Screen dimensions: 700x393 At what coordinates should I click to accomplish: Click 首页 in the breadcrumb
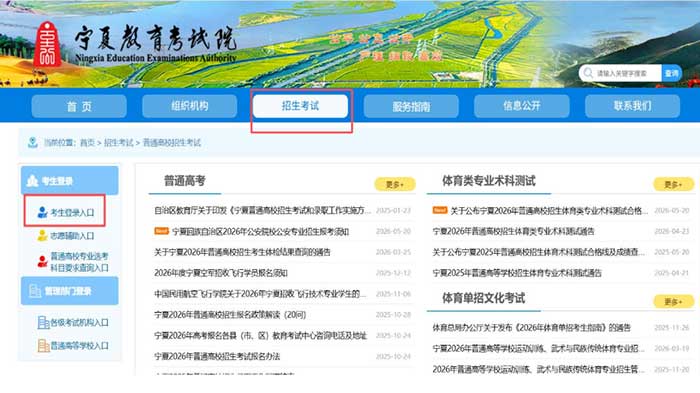click(88, 143)
